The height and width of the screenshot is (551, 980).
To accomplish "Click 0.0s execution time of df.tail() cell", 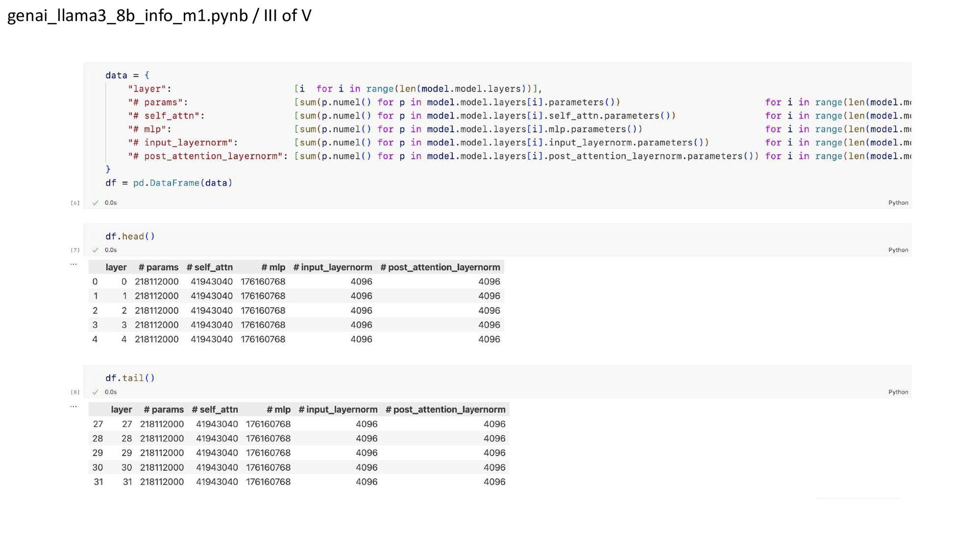I will pos(111,392).
